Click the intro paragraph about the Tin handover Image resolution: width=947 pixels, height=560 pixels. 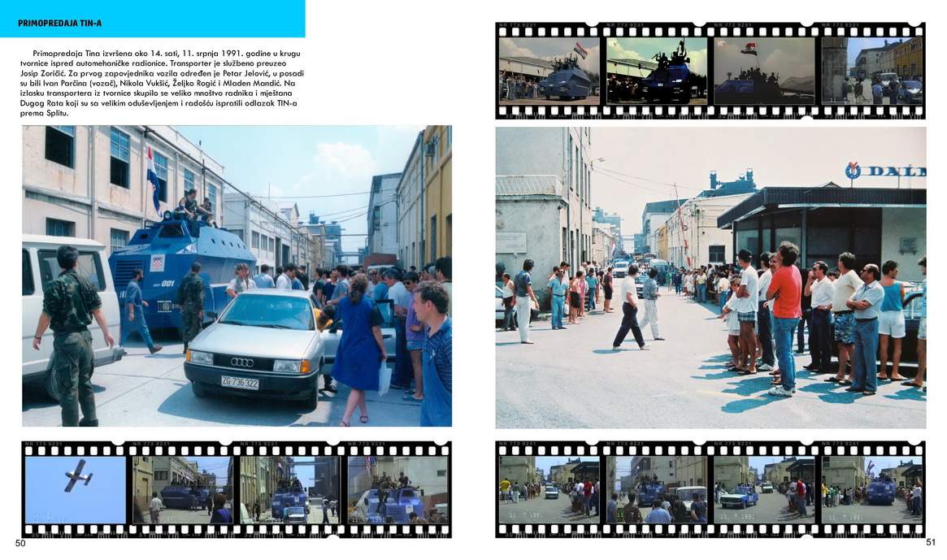pyautogui.click(x=161, y=82)
